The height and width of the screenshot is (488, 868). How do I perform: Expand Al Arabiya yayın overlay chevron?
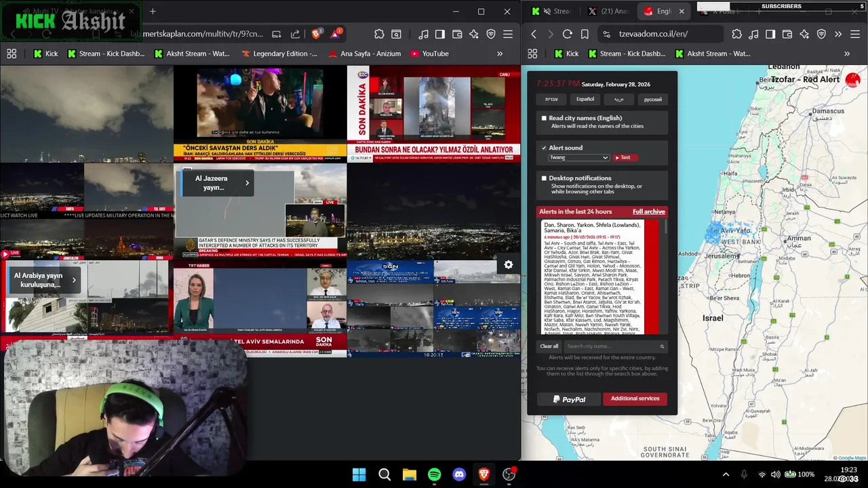74,280
